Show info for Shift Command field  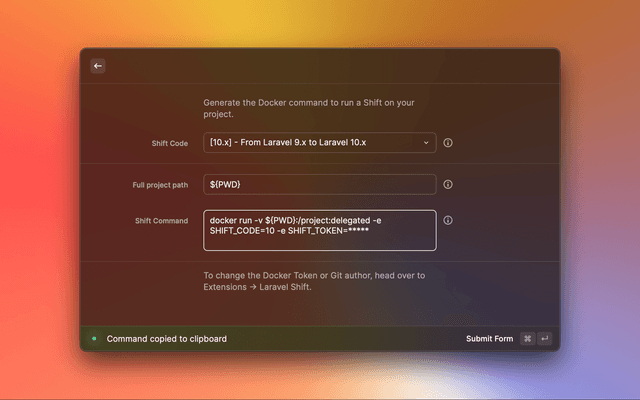[448, 220]
